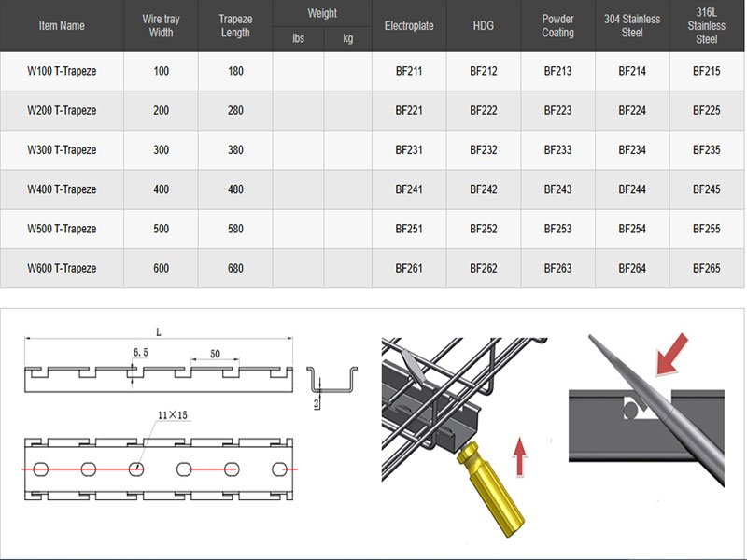This screenshot has height=560, width=747.
Task: Click the Wire tray Width header
Action: click(x=161, y=26)
